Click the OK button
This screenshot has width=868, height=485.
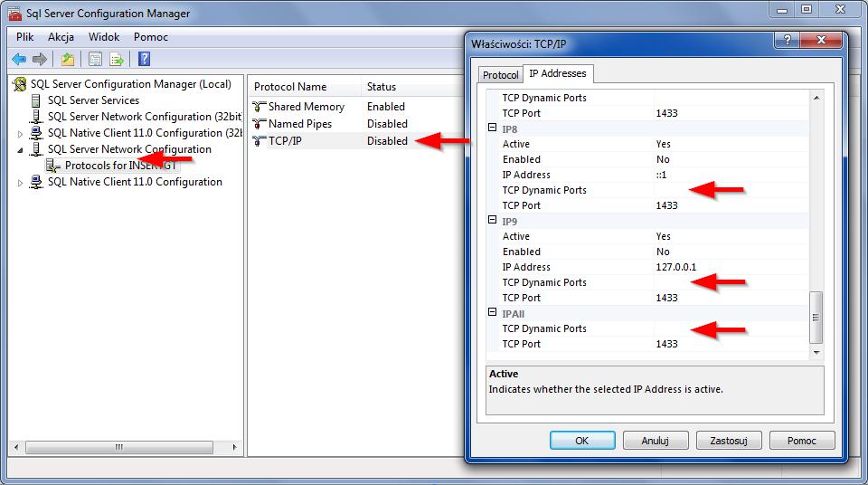582,441
